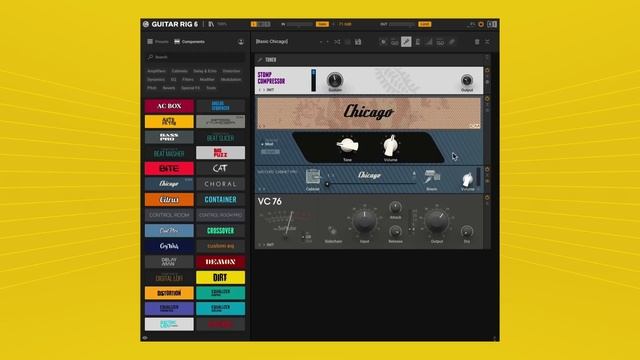This screenshot has height=360, width=640.
Task: Shuffle preset with the random icon
Action: pos(337,42)
